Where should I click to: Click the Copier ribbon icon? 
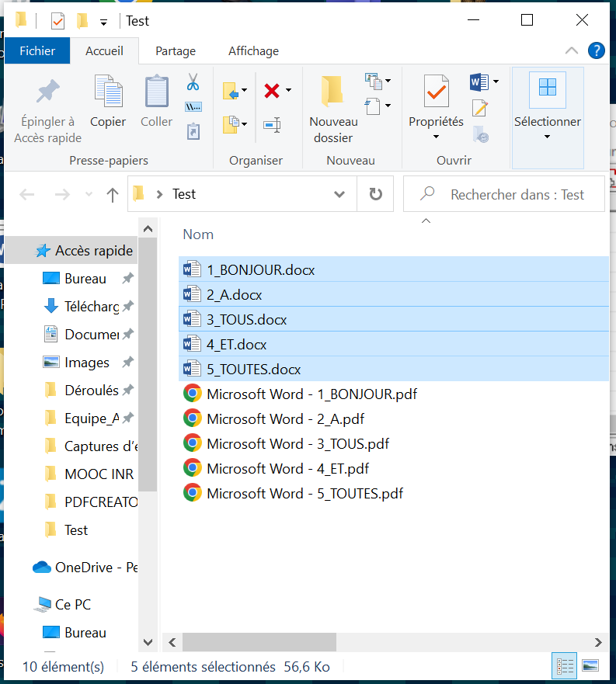tap(108, 92)
